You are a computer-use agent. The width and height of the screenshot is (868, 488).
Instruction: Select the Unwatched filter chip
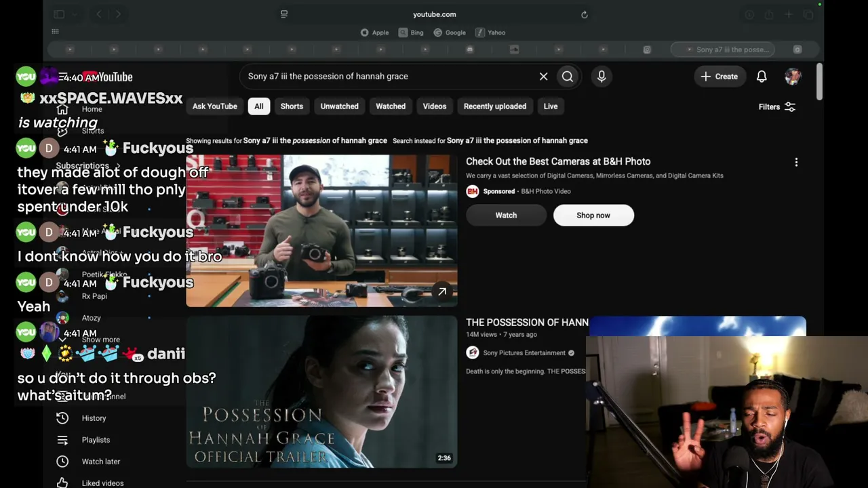(x=339, y=106)
